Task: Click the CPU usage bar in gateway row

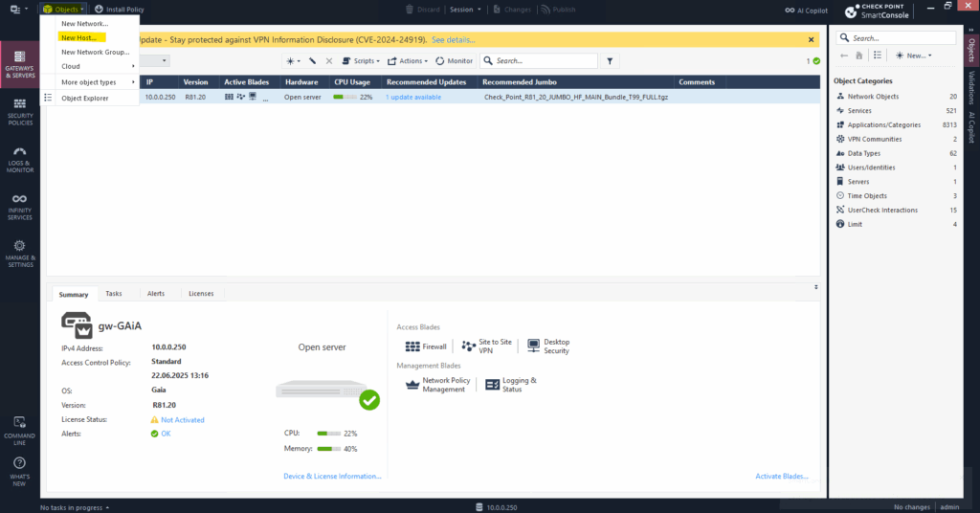Action: 345,98
